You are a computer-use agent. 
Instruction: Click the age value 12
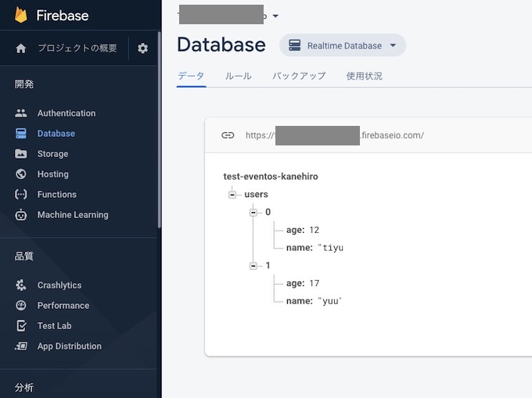[315, 230]
